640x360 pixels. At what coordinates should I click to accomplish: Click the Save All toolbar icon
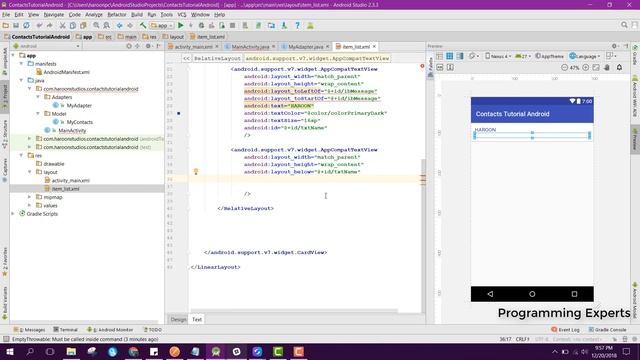pos(16,26)
